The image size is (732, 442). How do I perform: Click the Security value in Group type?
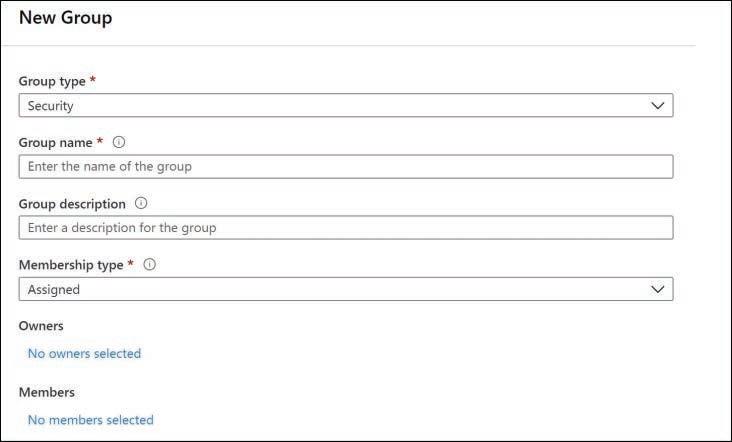click(51, 105)
